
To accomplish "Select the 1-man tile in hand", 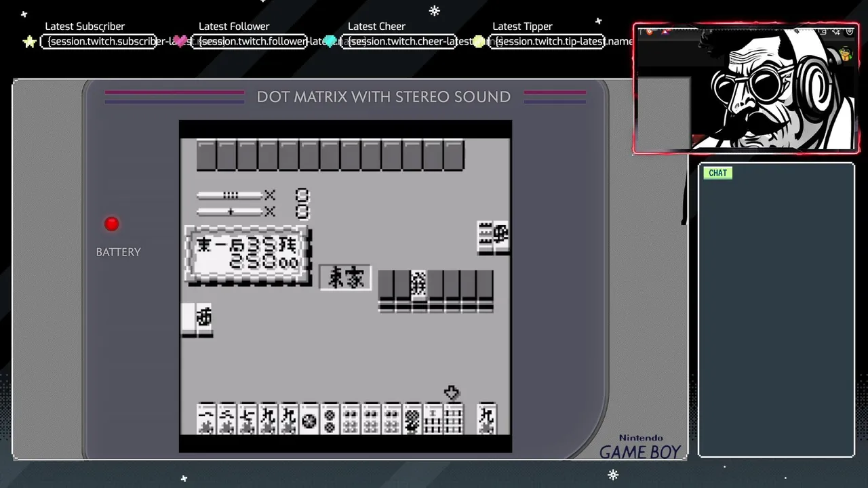I will tap(206, 419).
